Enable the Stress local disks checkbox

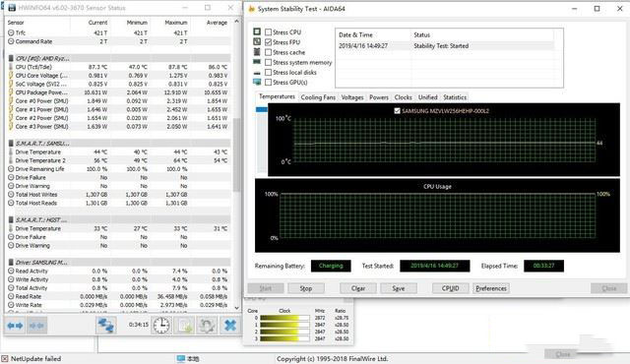269,72
